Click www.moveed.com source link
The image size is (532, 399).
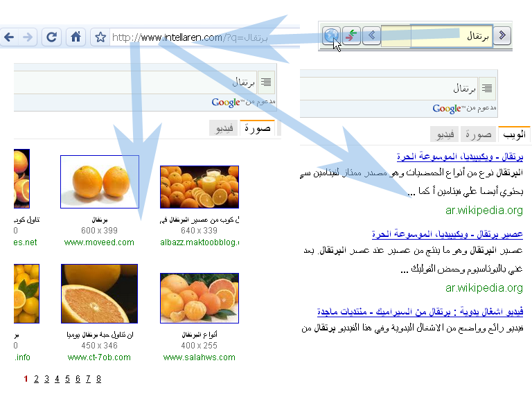point(99,242)
